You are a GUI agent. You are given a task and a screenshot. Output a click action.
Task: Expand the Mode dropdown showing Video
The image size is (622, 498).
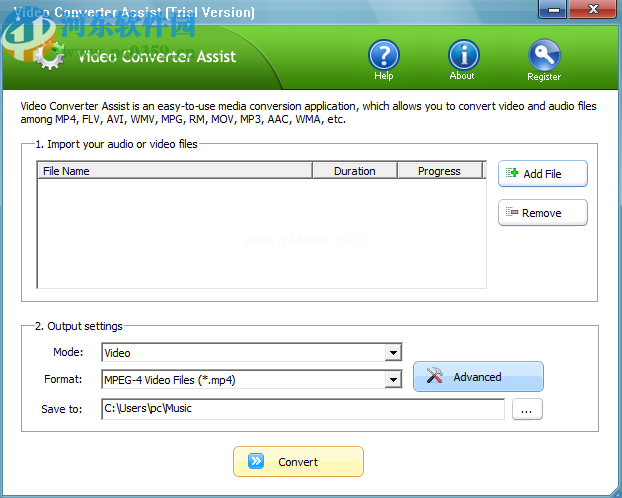point(393,353)
